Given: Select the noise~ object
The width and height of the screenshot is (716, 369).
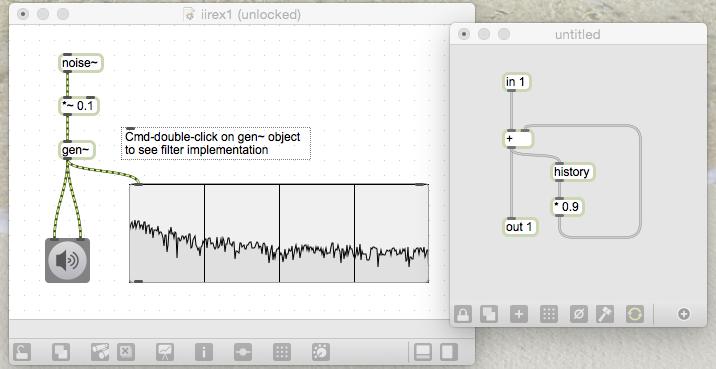Looking at the screenshot, I should (x=81, y=63).
